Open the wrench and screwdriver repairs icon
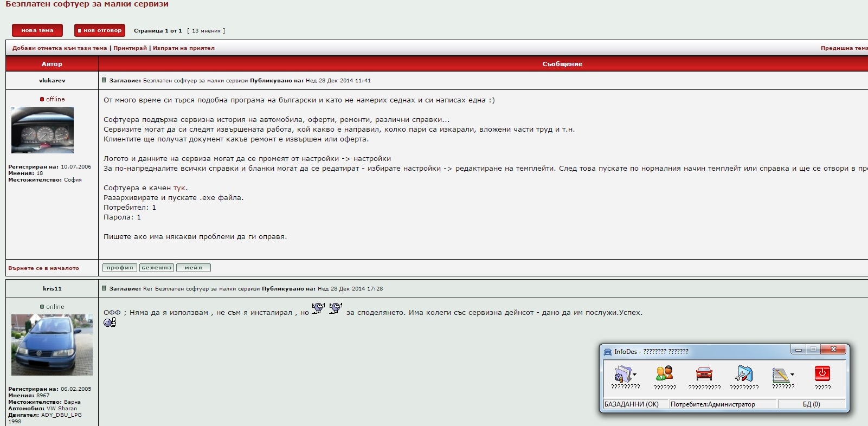This screenshot has width=868, height=426. (744, 373)
